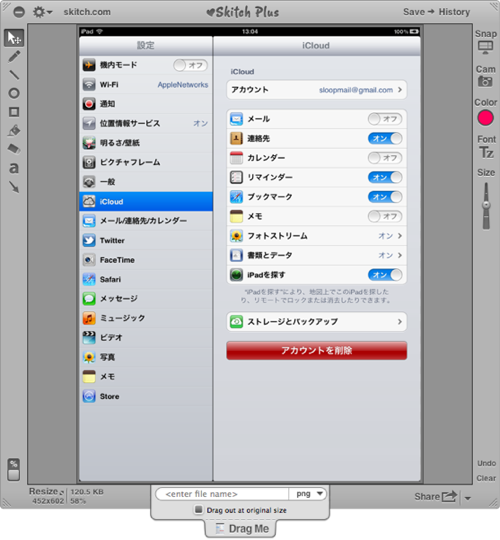Activate the text 'a' tool
500x540 pixels.
[x=14, y=168]
